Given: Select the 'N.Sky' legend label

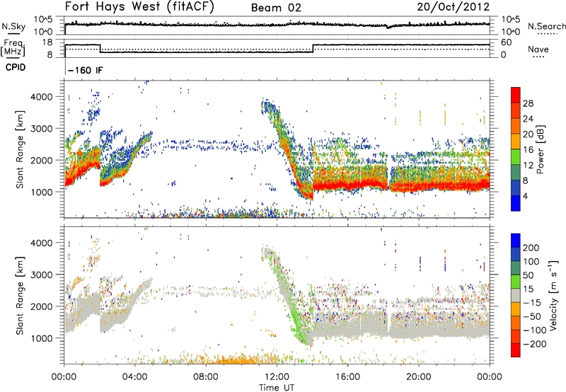Looking at the screenshot, I should (x=13, y=26).
